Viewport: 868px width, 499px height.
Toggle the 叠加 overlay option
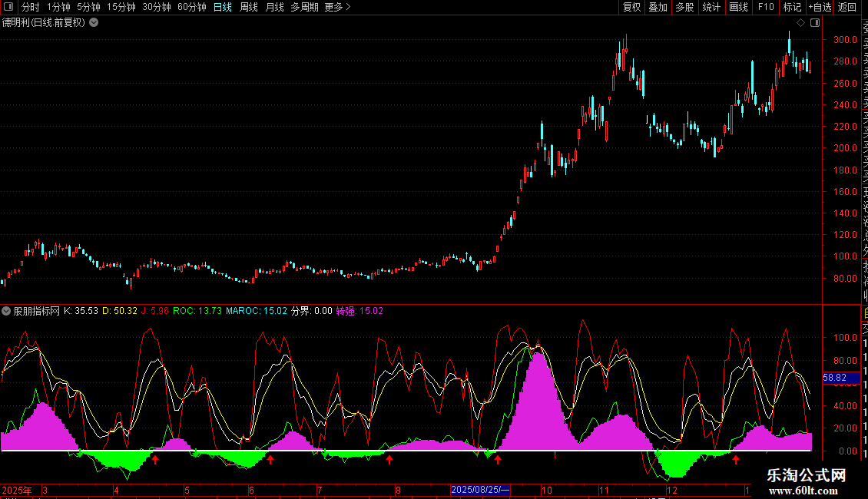point(658,7)
